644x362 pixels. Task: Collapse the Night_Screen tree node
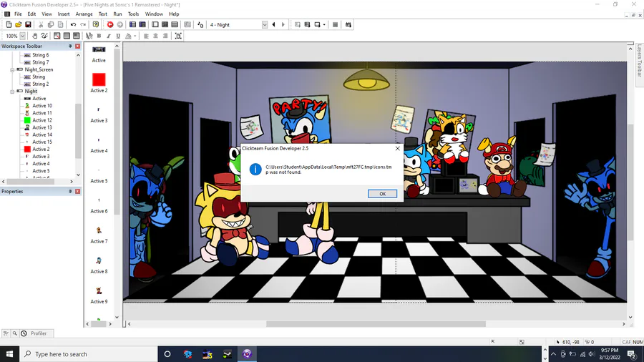pos(12,70)
